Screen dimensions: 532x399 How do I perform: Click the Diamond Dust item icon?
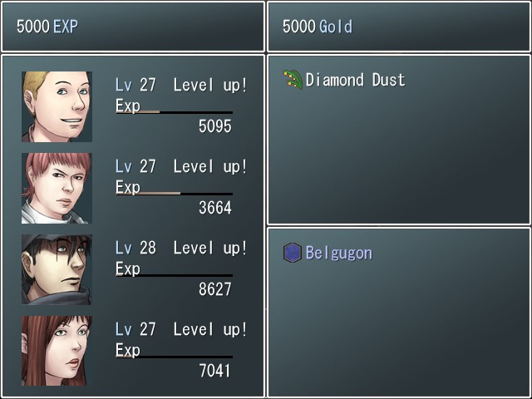coord(293,80)
